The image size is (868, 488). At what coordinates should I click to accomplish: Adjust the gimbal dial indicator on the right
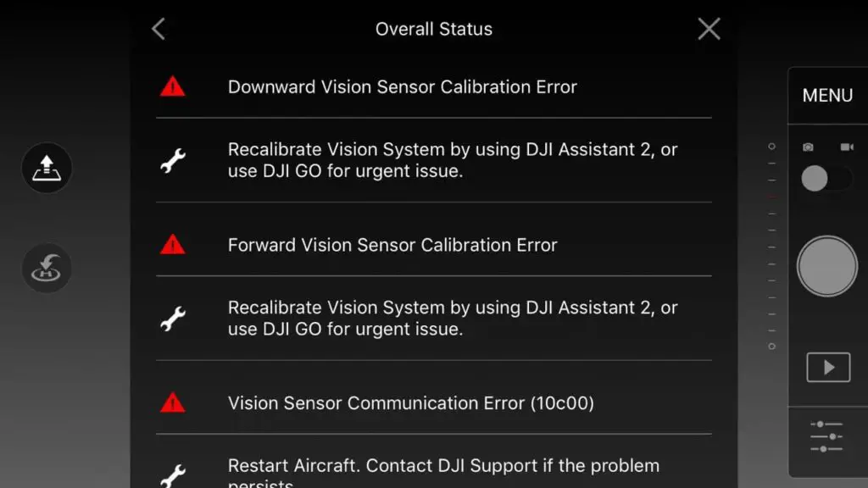(771, 246)
